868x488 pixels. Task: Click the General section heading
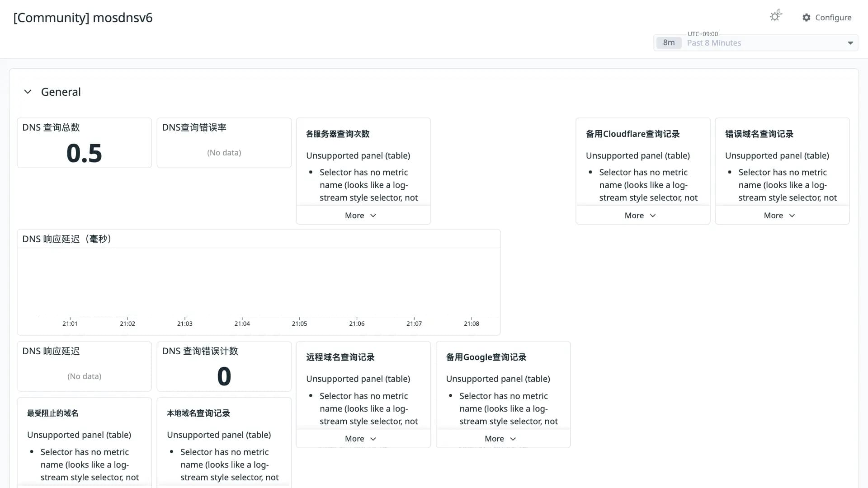click(61, 92)
